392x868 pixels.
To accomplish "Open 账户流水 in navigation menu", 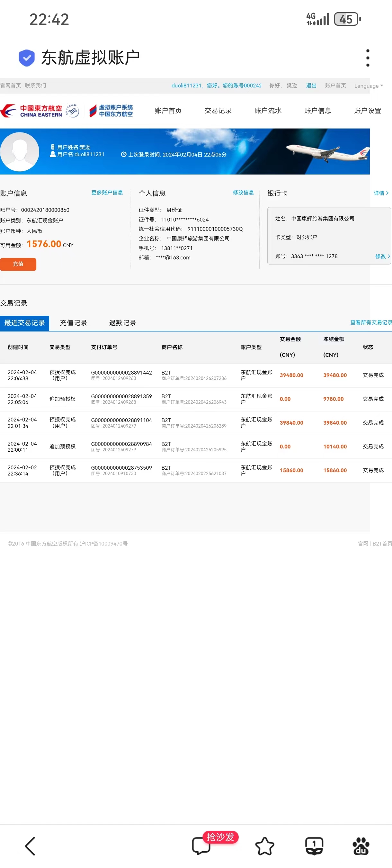I will (x=268, y=111).
